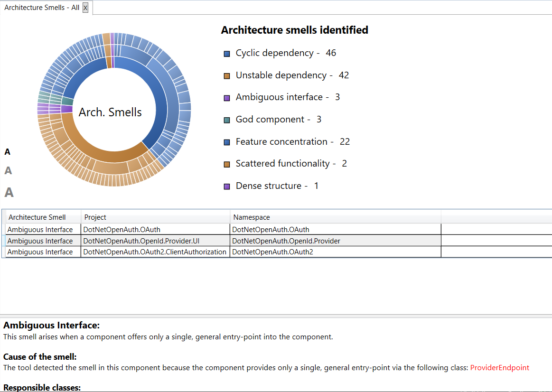552x392 pixels.
Task: Click the ProviderEndpoint class link
Action: click(499, 368)
